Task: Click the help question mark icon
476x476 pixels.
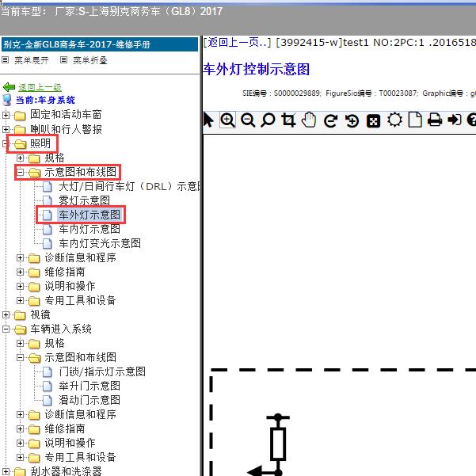Action: 471,120
